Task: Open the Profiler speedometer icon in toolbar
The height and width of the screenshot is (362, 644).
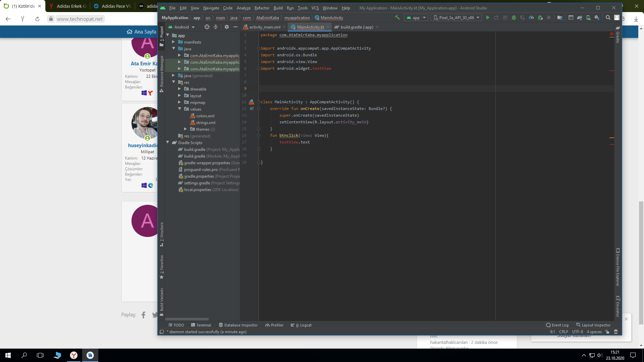Action: [x=531, y=18]
